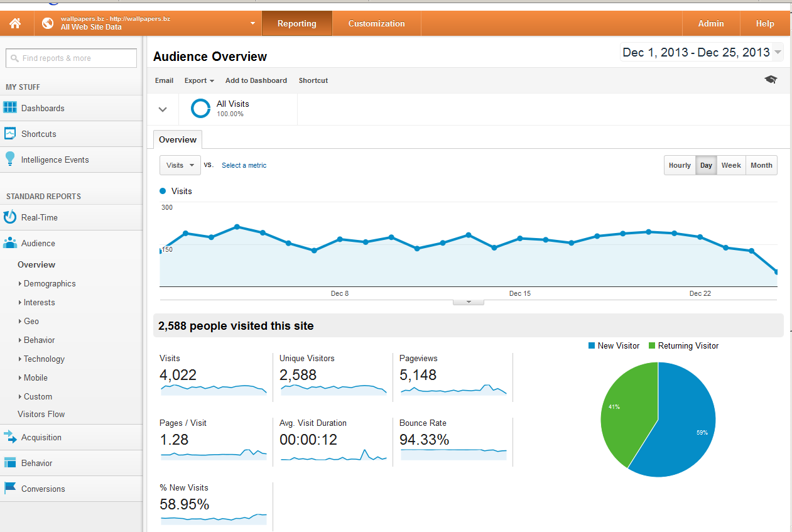
Task: Click the Conversions flag icon
Action: (x=10, y=488)
